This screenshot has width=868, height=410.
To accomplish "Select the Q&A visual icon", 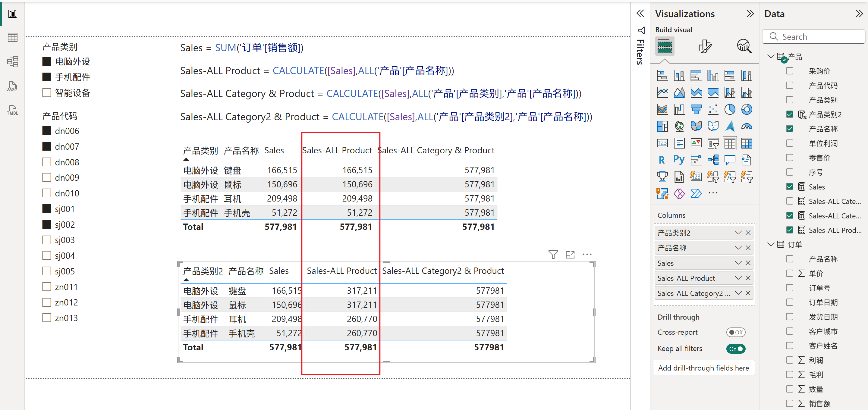I will (x=729, y=160).
